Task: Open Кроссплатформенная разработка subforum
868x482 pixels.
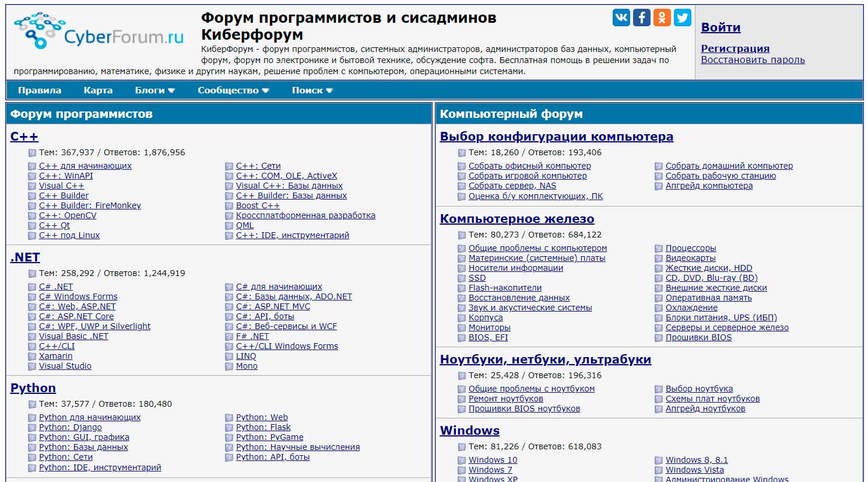Action: click(x=305, y=215)
